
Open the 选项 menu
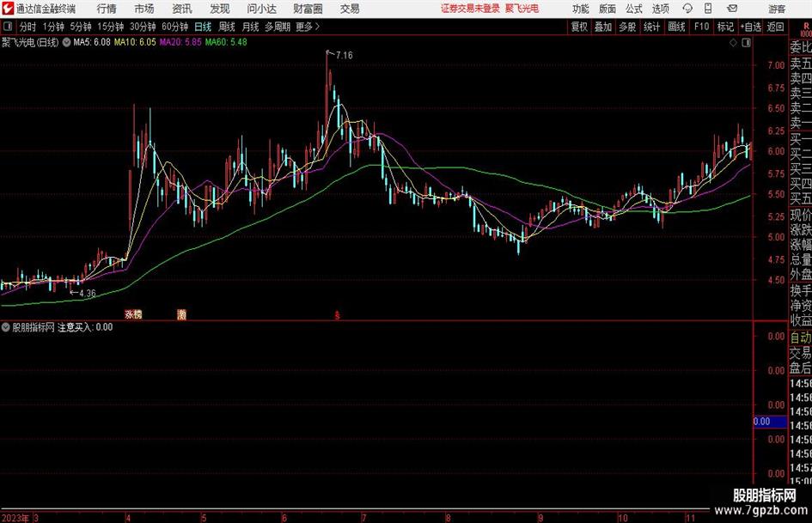click(x=660, y=9)
